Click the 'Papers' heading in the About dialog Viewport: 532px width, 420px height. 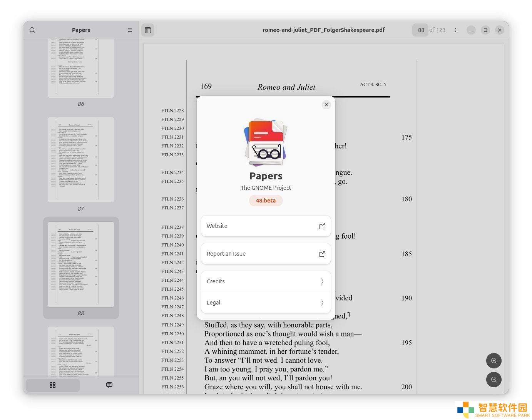tap(266, 176)
